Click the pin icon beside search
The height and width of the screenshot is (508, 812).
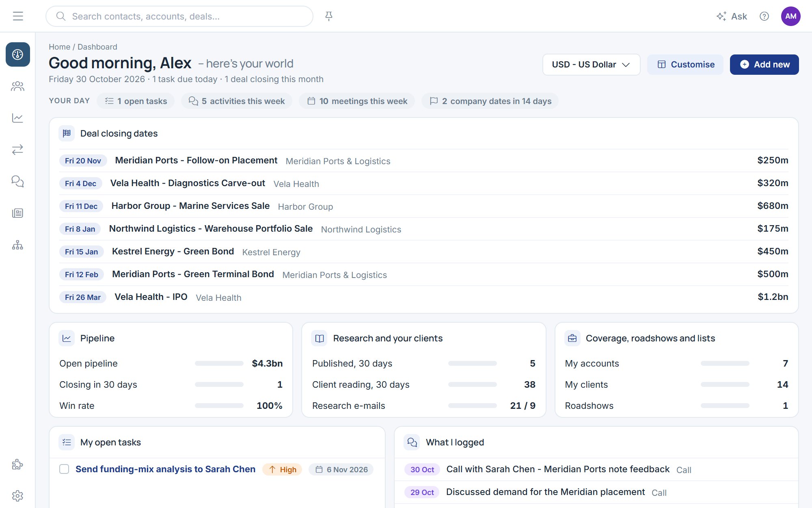[x=329, y=16]
